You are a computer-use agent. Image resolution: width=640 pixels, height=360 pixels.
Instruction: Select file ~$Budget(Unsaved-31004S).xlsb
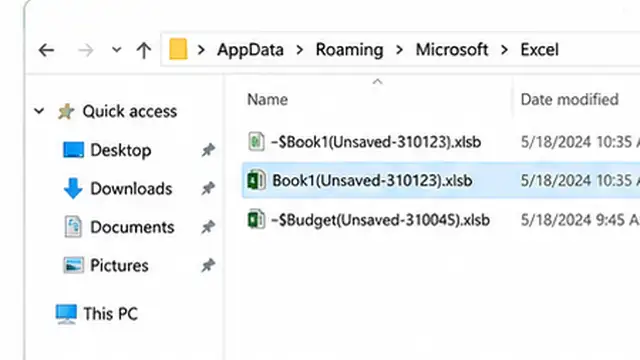pos(380,220)
